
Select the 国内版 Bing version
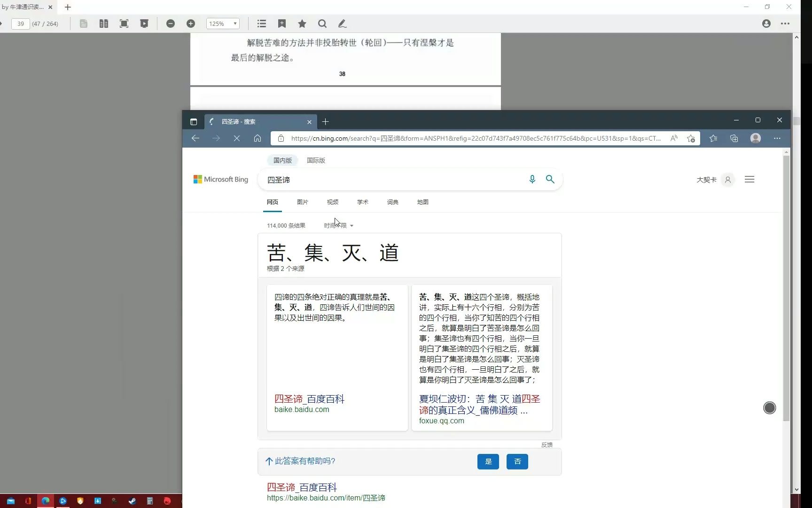pos(283,160)
